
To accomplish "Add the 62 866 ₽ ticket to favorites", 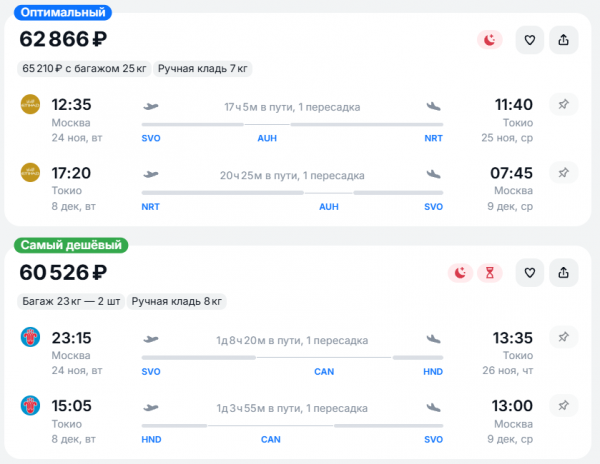I will pos(530,40).
